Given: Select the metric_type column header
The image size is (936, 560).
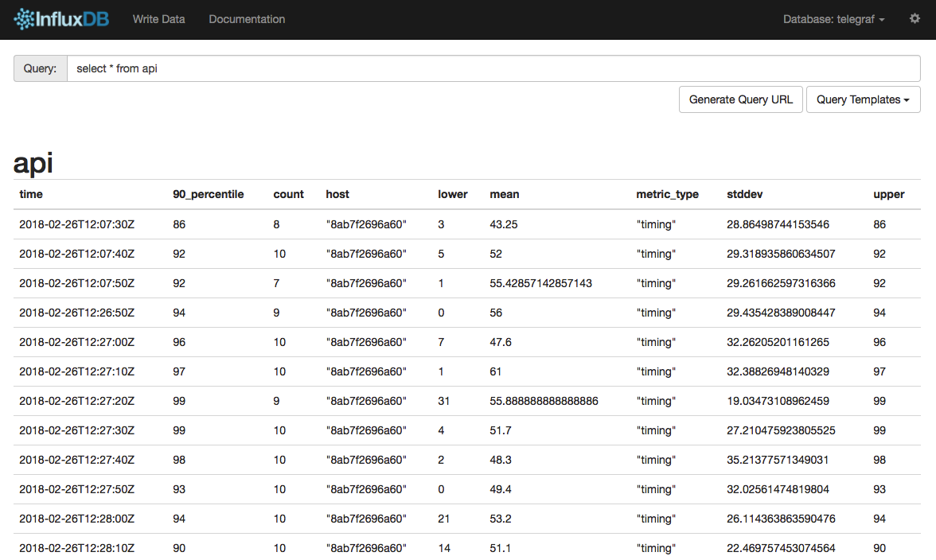Looking at the screenshot, I should [x=667, y=194].
